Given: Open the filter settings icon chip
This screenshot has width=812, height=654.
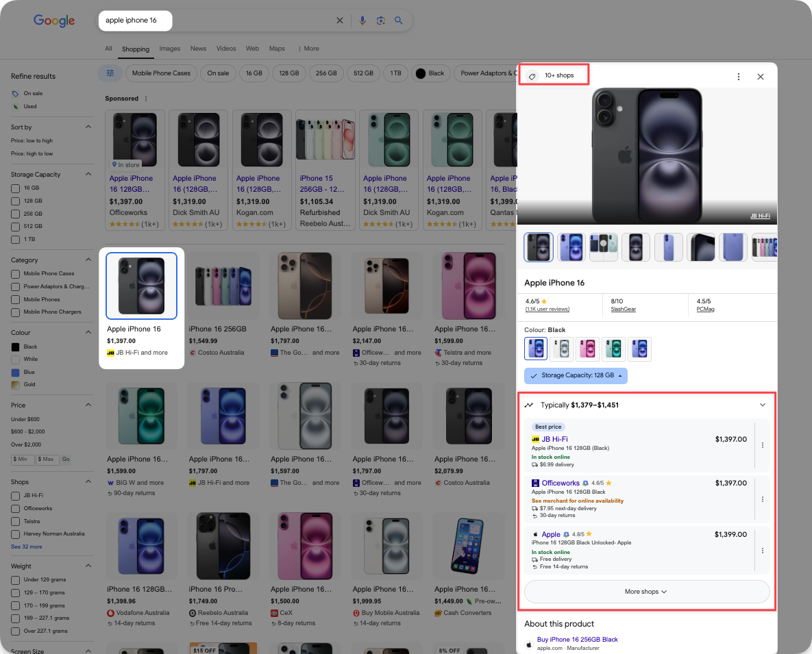Looking at the screenshot, I should [x=110, y=73].
